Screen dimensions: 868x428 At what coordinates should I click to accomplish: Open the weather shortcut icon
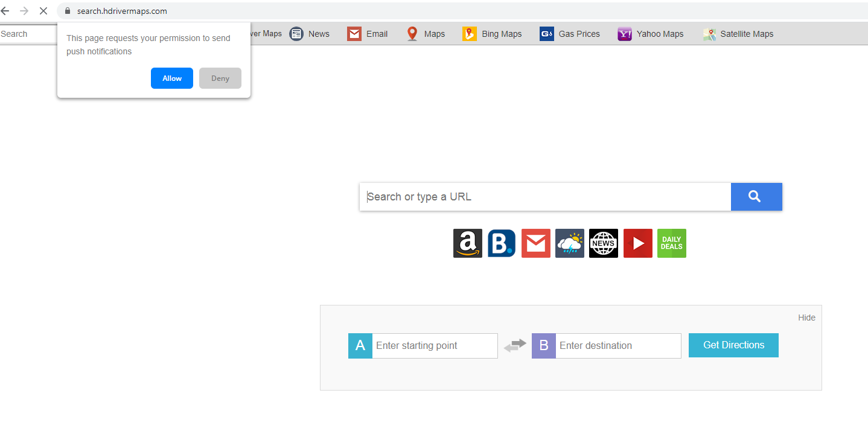click(570, 243)
